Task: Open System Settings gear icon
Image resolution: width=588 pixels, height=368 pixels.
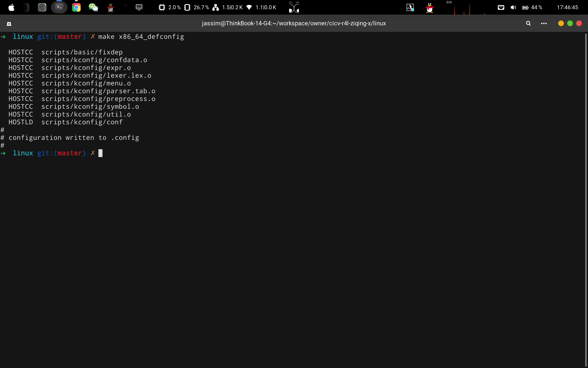Action: tap(42, 8)
